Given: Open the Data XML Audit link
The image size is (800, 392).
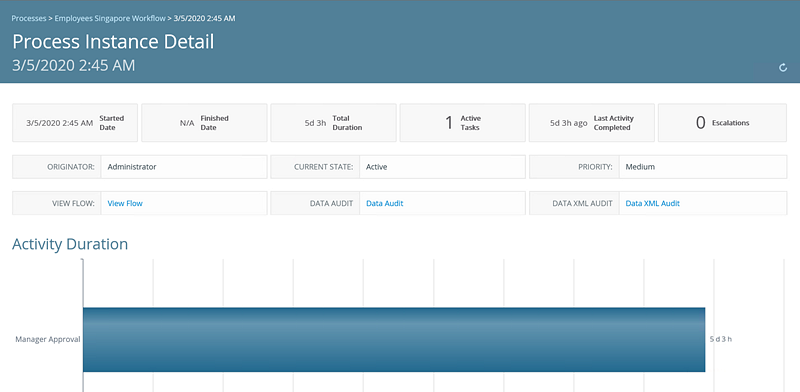Looking at the screenshot, I should (653, 203).
